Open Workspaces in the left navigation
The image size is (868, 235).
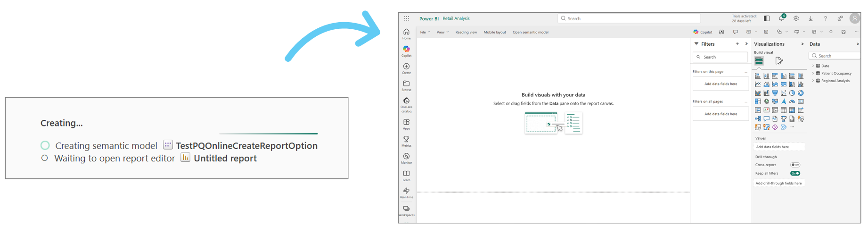(x=406, y=211)
